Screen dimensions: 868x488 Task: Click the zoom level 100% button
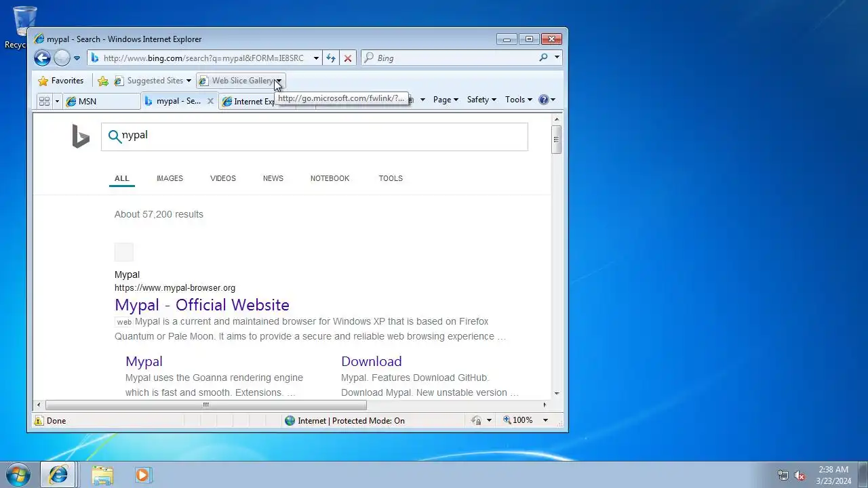[x=518, y=421]
